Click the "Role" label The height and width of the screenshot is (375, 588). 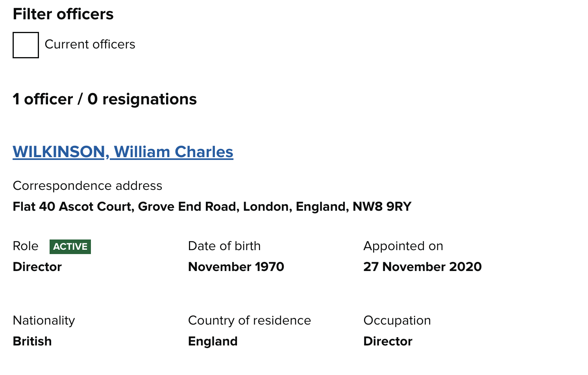tap(26, 246)
